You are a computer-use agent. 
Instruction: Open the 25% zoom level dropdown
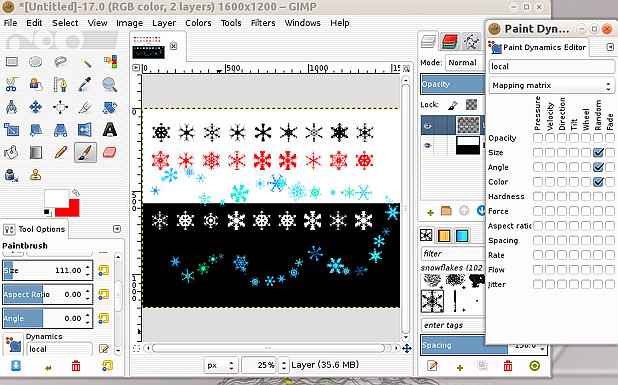click(283, 365)
